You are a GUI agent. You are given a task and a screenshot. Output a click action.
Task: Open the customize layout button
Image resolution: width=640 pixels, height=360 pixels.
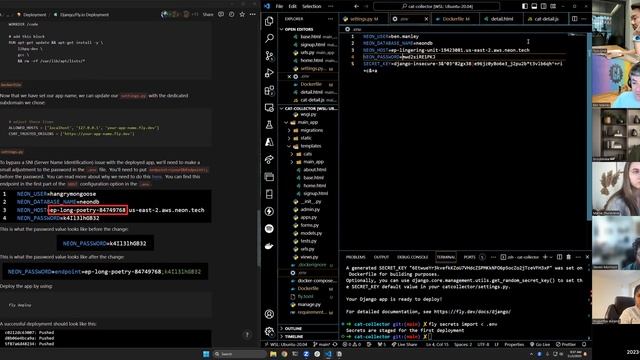click(553, 6)
